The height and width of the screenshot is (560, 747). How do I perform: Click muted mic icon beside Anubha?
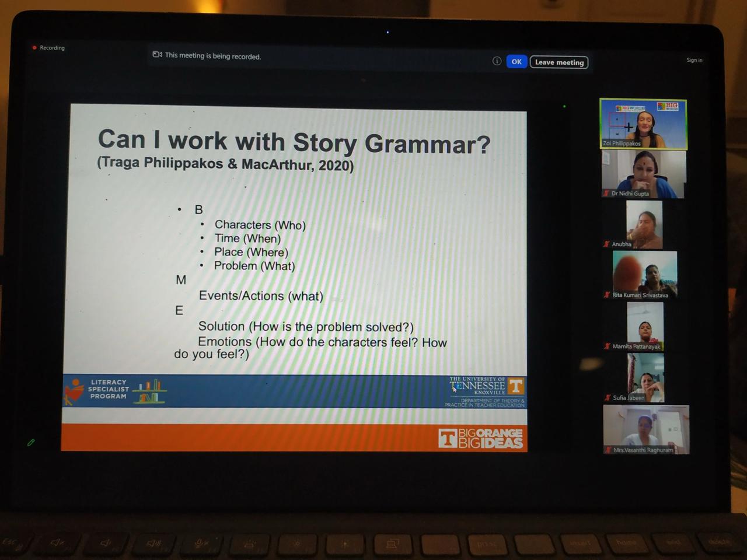click(607, 244)
